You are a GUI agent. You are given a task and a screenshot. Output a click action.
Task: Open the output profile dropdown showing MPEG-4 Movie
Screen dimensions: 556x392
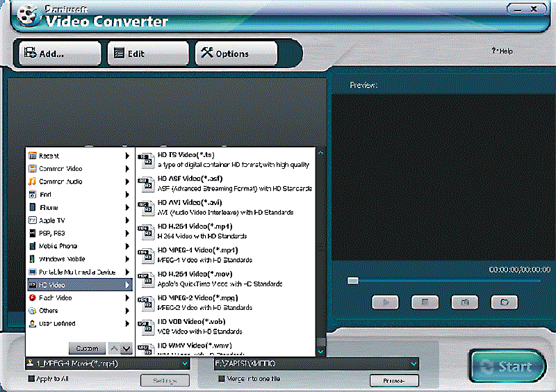tap(107, 364)
